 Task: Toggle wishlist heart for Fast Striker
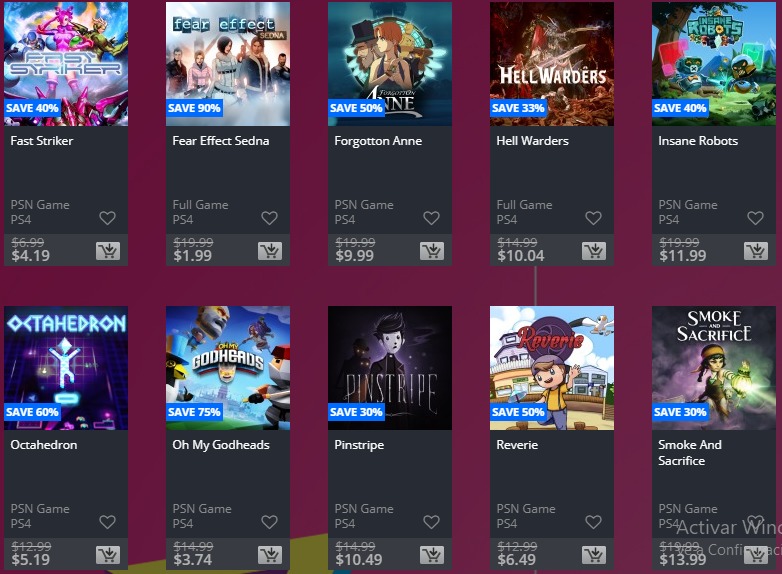coord(107,218)
